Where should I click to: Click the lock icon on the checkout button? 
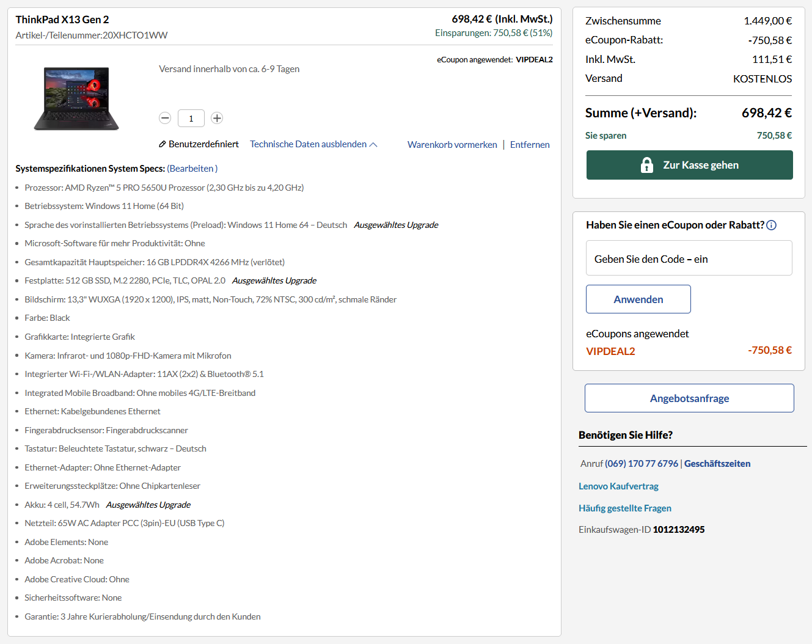coord(646,165)
